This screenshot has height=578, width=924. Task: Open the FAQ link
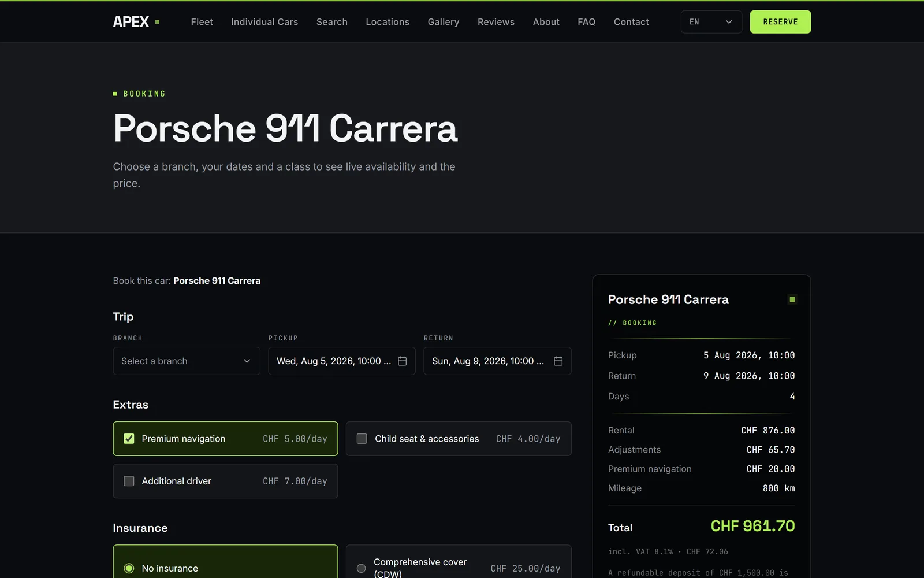click(x=586, y=22)
